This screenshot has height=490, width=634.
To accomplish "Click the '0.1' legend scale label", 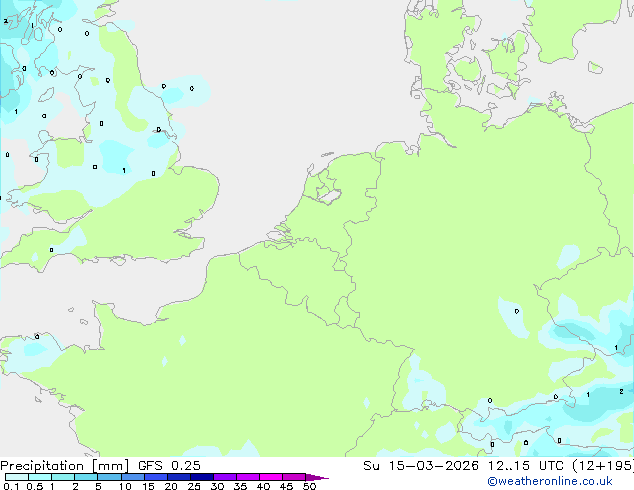I will (11, 486).
